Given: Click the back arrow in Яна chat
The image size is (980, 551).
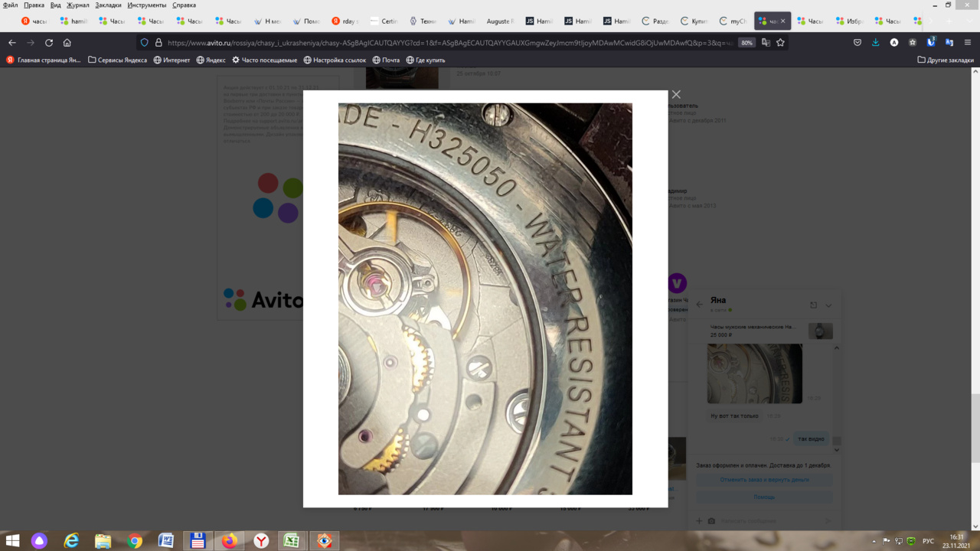Looking at the screenshot, I should tap(699, 305).
